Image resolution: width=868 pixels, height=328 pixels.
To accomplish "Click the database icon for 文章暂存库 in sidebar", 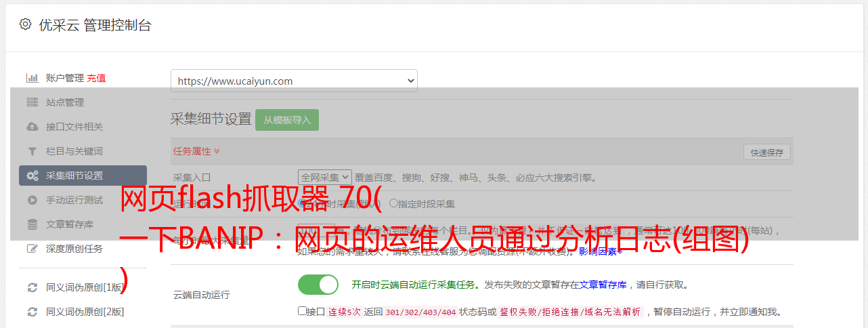I will [x=32, y=224].
